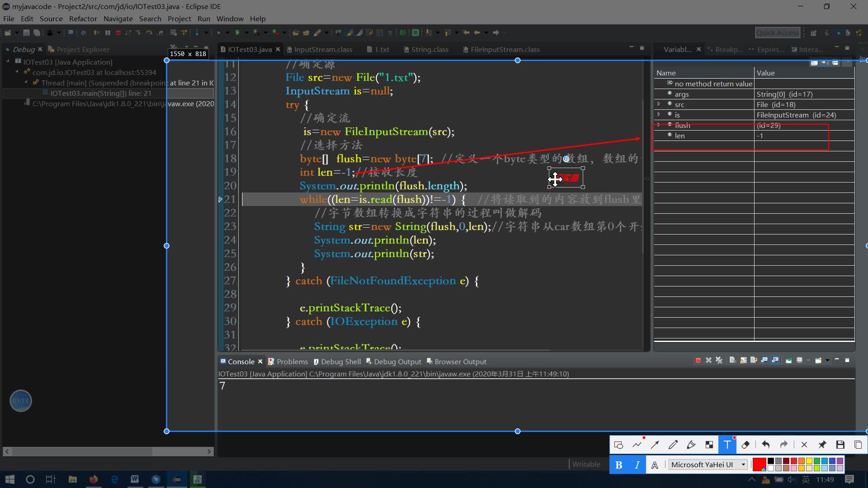Select the highlighter marker tool
The height and width of the screenshot is (488, 868).
(x=691, y=445)
